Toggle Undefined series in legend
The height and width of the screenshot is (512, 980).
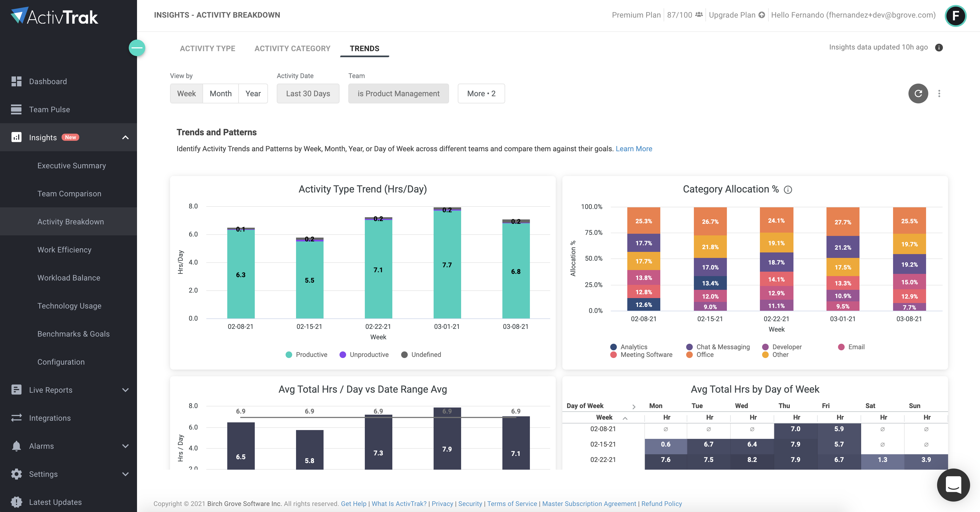(x=421, y=355)
